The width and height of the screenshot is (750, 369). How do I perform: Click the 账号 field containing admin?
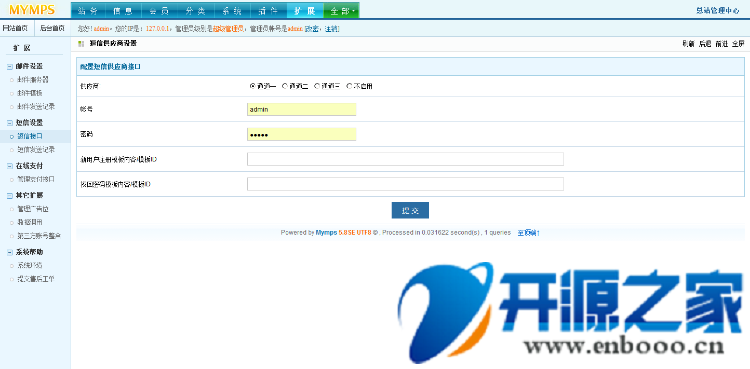click(302, 109)
